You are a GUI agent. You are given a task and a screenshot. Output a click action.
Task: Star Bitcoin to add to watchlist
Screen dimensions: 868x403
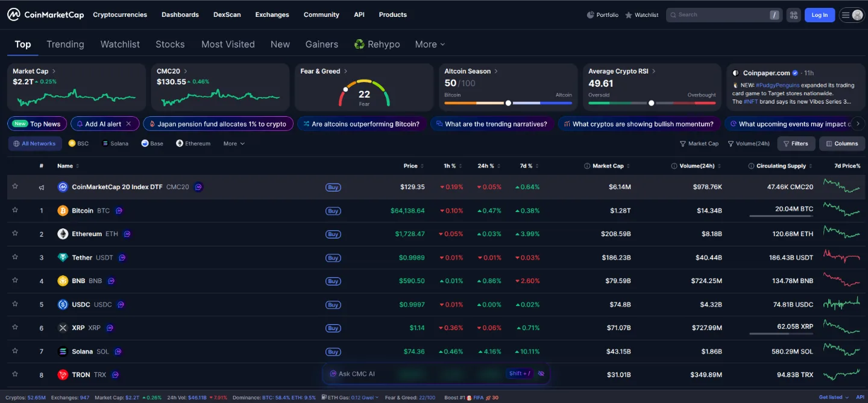[15, 210]
